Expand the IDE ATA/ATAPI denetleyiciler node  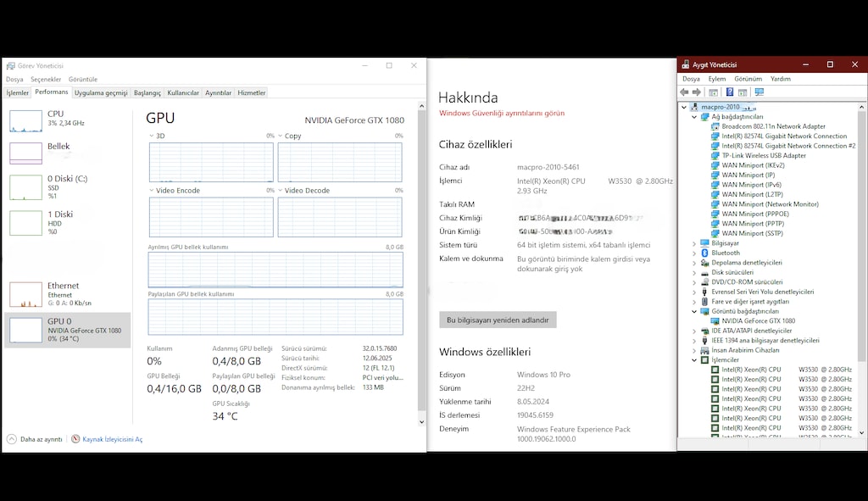[694, 331]
